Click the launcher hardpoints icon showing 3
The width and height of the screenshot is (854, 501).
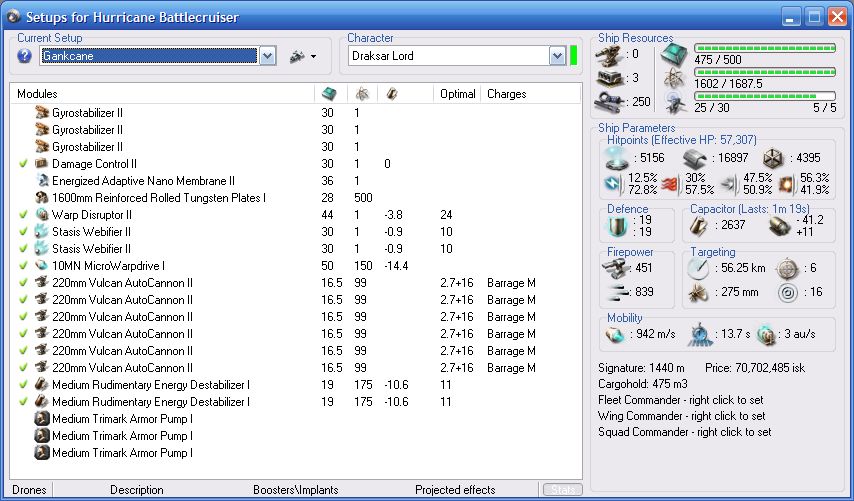click(609, 78)
